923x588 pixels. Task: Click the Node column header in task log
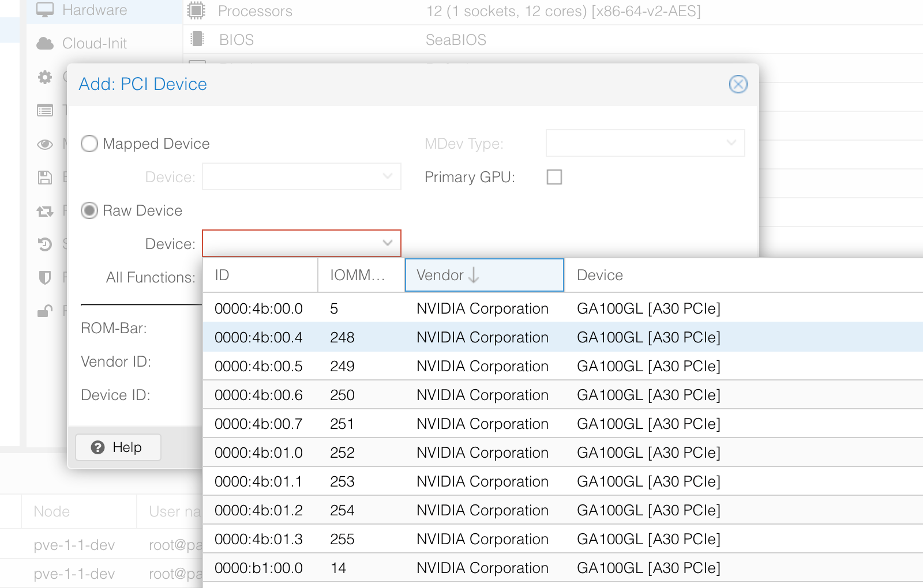(x=79, y=511)
